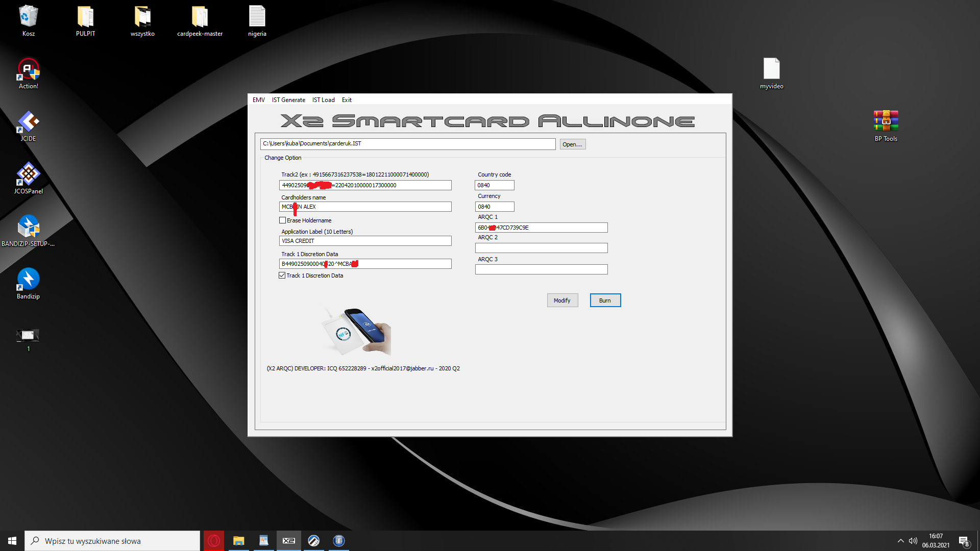
Task: Open the IST Load menu
Action: [x=323, y=100]
